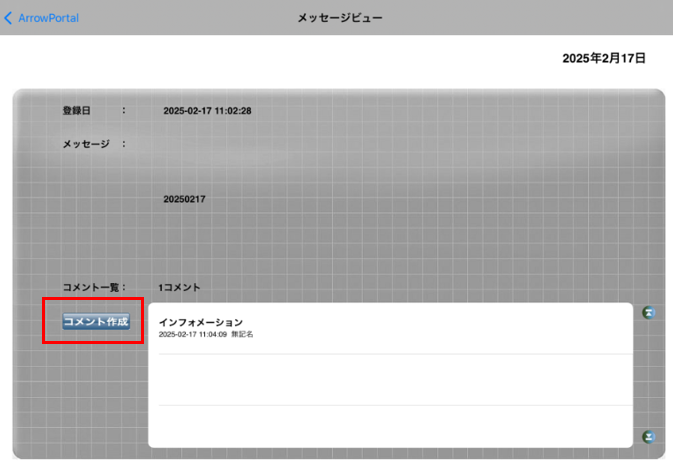Select the message body text 20250217

pos(184,199)
